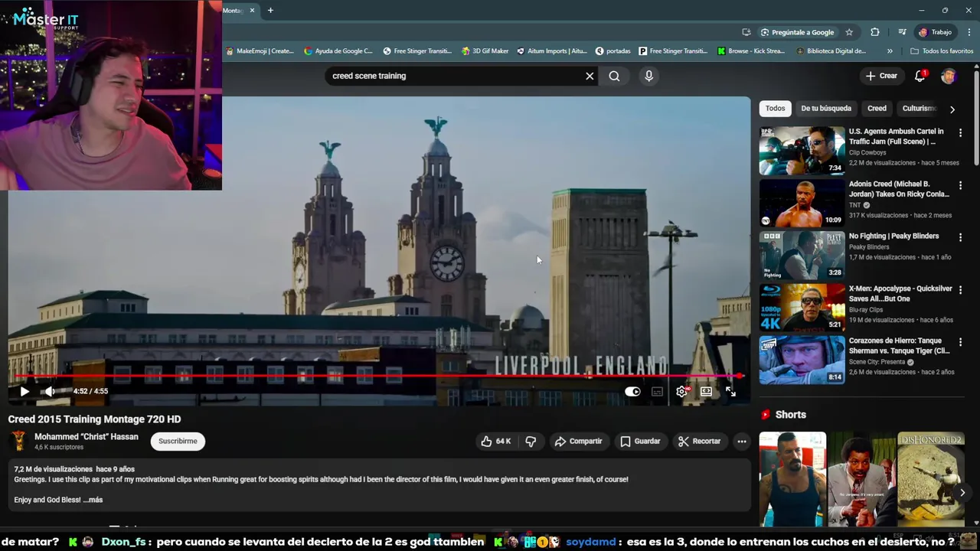Select the De tu búsqueda filter chip

826,109
